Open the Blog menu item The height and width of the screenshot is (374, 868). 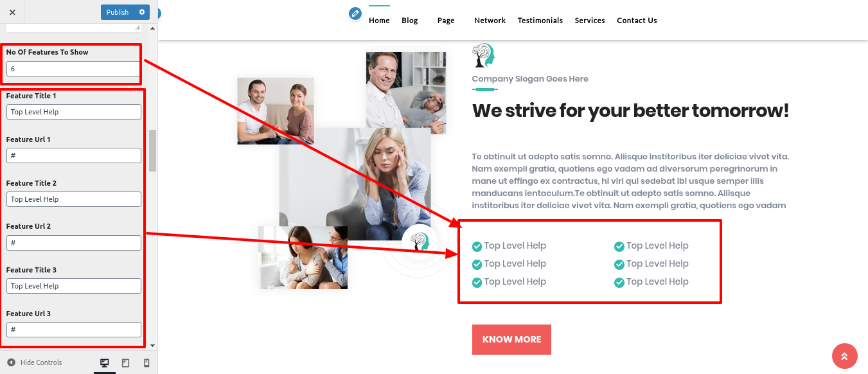(410, 21)
